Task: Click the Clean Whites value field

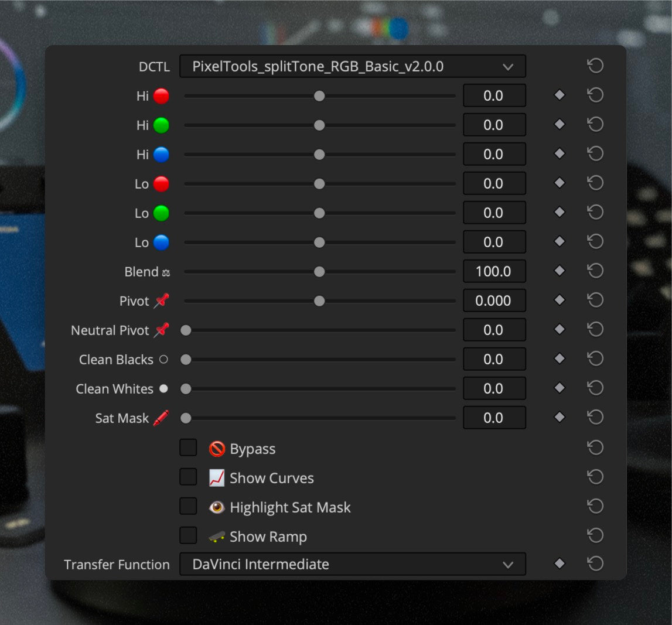Action: (494, 388)
